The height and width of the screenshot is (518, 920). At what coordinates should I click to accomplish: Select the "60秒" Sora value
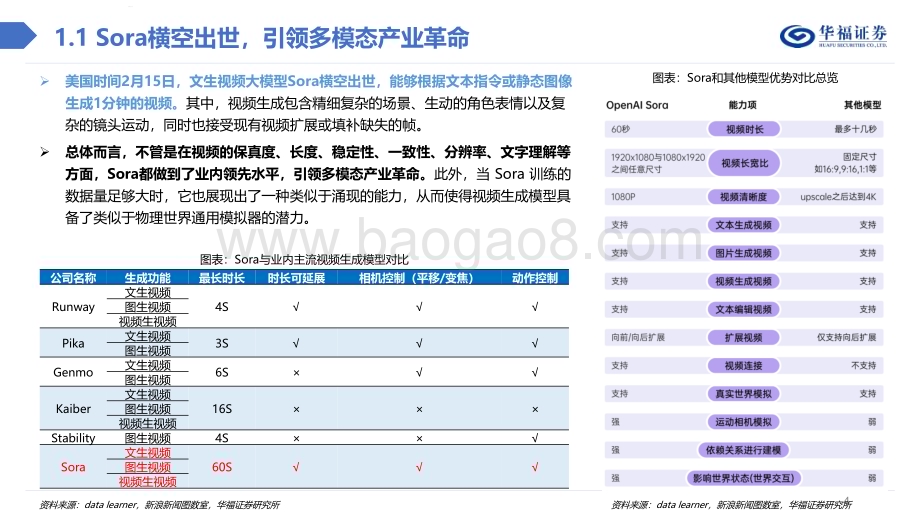(x=621, y=129)
